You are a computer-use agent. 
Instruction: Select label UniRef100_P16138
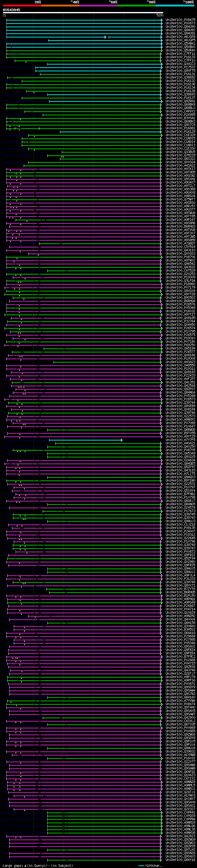(180, 91)
